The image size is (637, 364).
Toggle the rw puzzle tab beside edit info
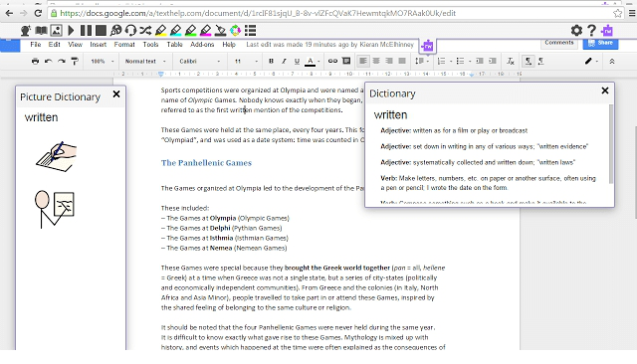[x=427, y=46]
